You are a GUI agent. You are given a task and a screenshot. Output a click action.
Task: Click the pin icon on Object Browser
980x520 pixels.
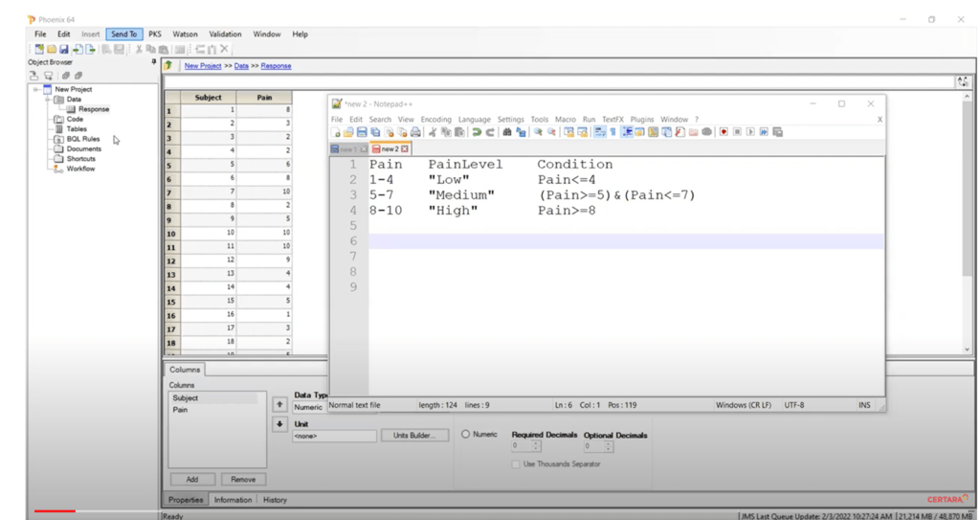click(x=154, y=62)
